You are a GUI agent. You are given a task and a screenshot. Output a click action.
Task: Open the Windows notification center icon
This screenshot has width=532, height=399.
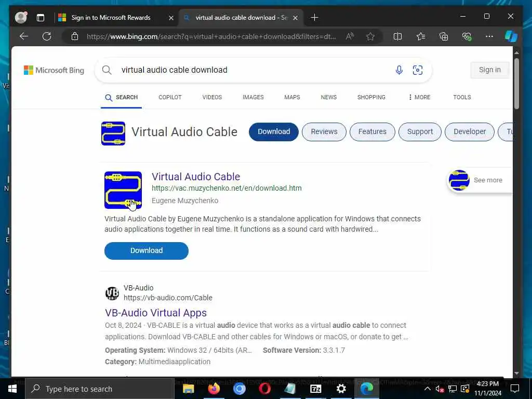(x=515, y=389)
